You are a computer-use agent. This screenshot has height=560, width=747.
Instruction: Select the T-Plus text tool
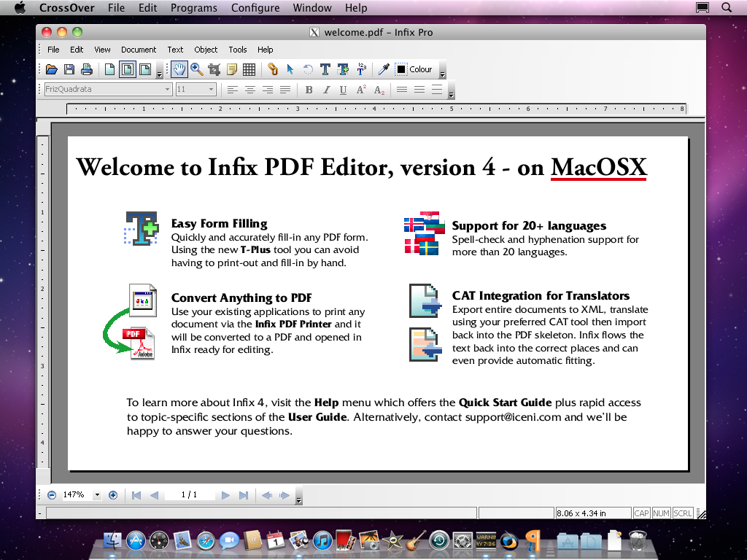coord(344,69)
